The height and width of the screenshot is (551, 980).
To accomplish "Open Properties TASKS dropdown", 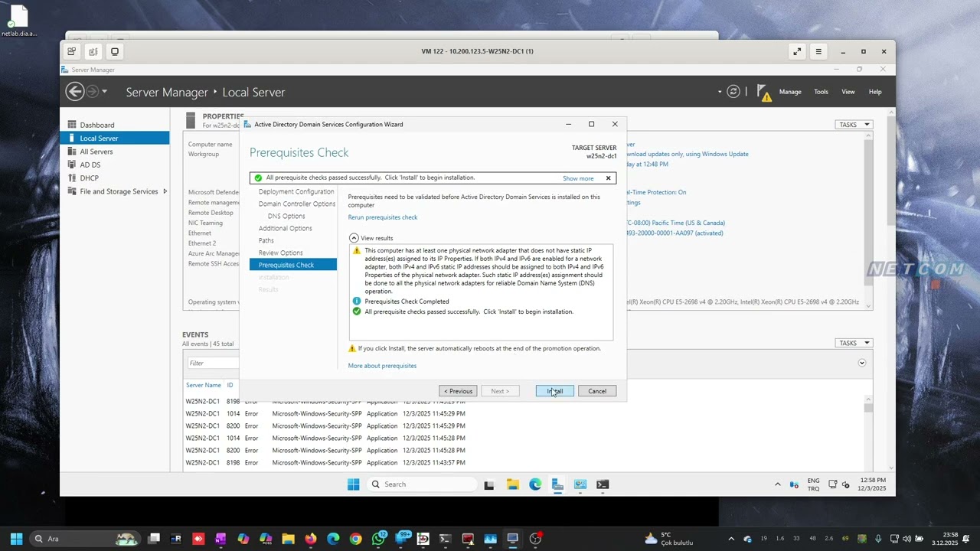I will point(854,125).
